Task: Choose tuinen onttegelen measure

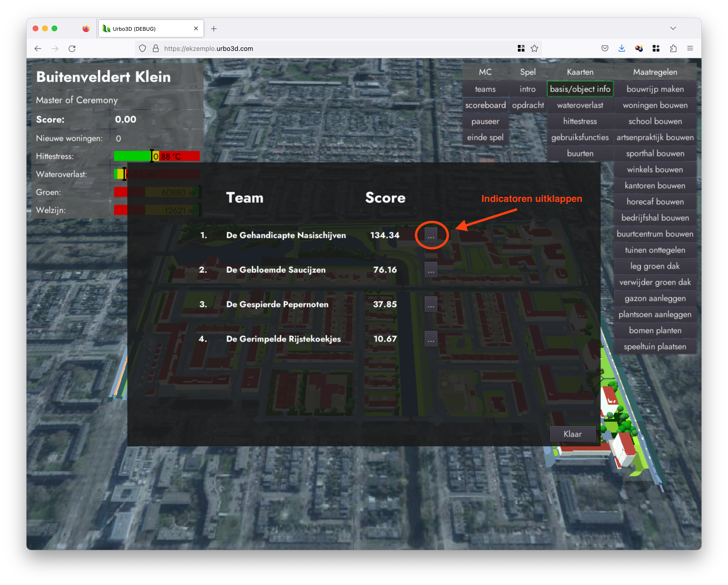Action: tap(655, 250)
